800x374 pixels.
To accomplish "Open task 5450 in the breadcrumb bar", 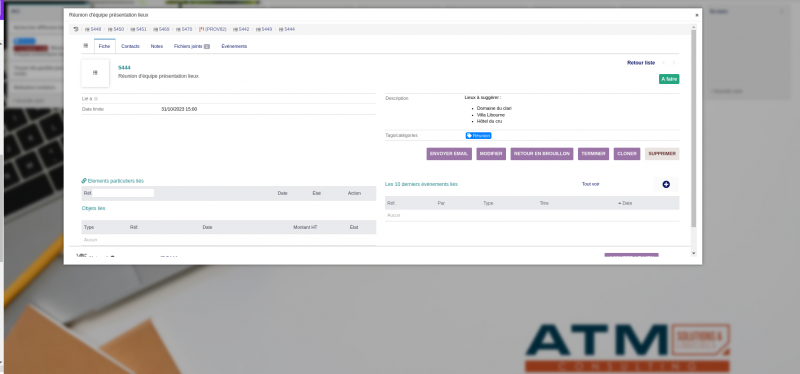I will (116, 30).
